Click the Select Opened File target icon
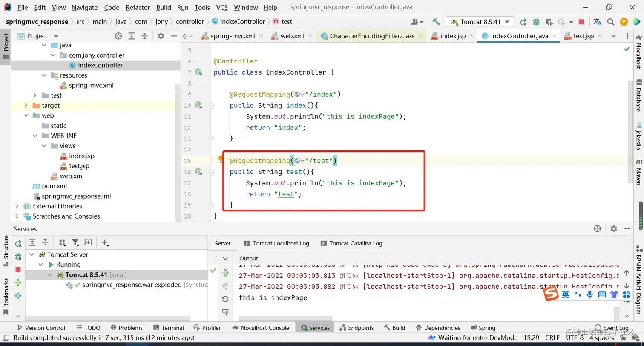This screenshot has width=644, height=346. [118, 36]
